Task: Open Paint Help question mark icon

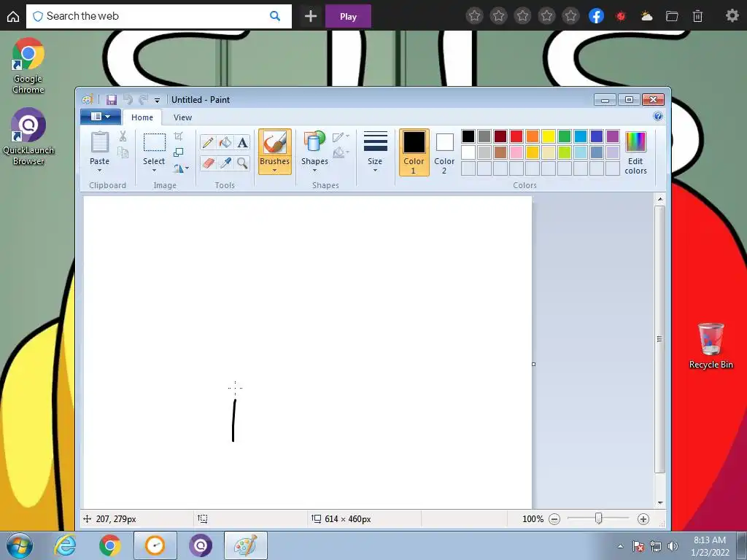Action: pyautogui.click(x=658, y=117)
